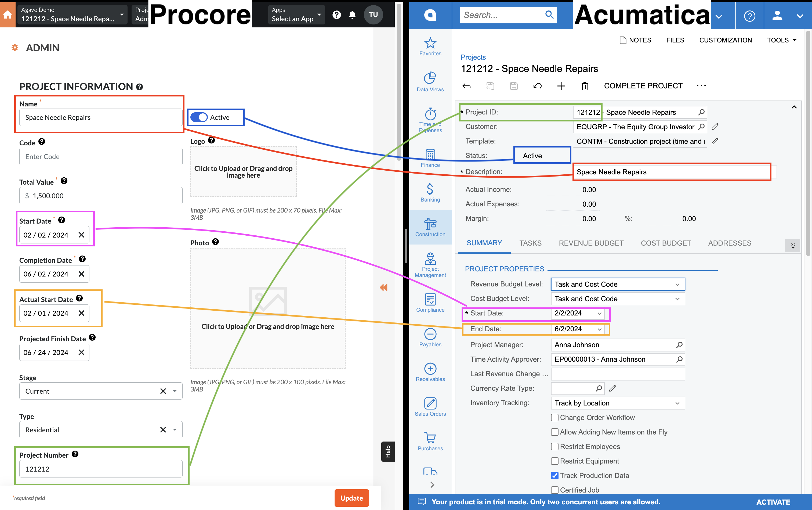Image resolution: width=812 pixels, height=510 pixels.
Task: Open the Procore project selector dropdown
Action: [x=73, y=15]
